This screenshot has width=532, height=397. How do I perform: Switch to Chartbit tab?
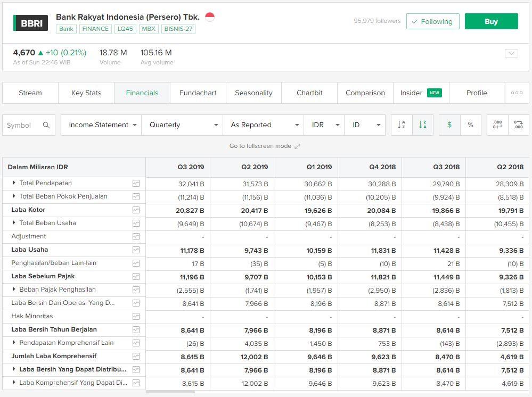[x=309, y=93]
